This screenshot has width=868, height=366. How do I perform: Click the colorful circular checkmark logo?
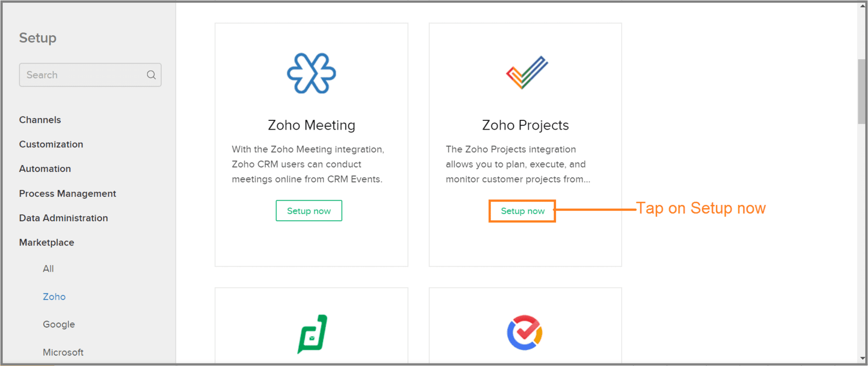(x=525, y=332)
